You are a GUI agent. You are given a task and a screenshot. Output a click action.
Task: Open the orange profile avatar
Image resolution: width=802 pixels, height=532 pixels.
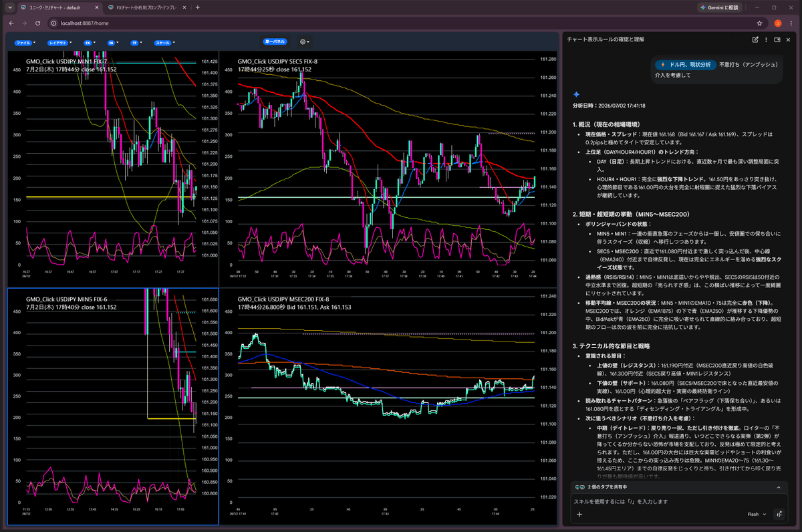(x=778, y=23)
